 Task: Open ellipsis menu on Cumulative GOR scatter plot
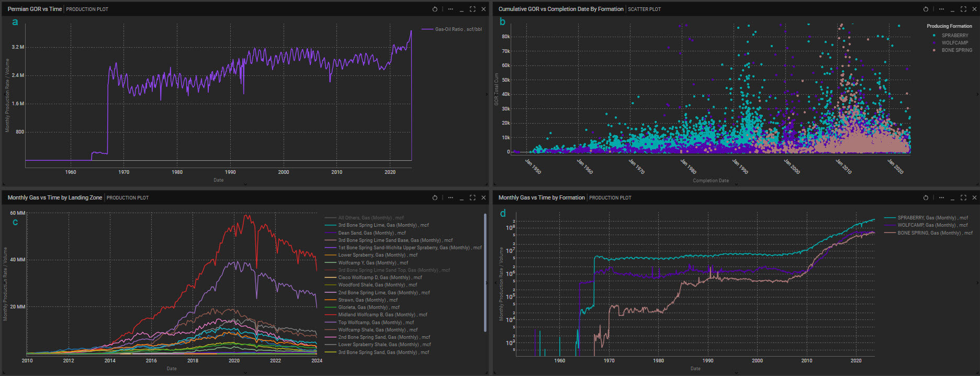click(941, 9)
